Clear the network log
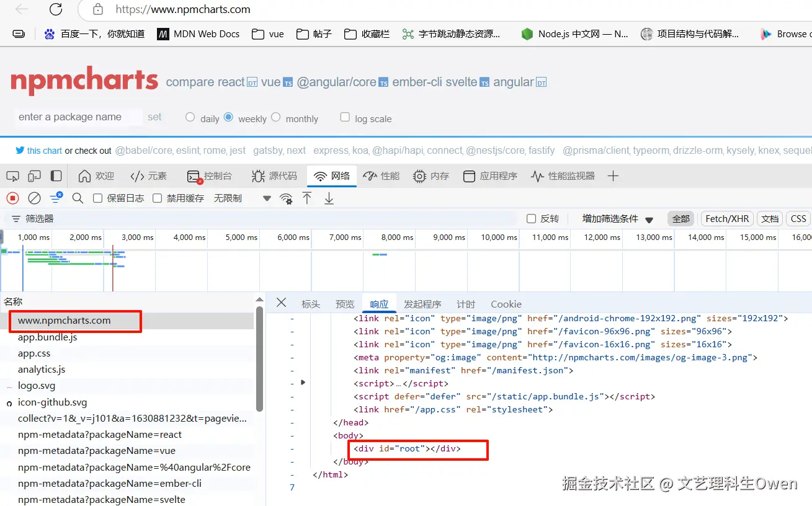Screen dimensions: 812x506 (x=35, y=198)
